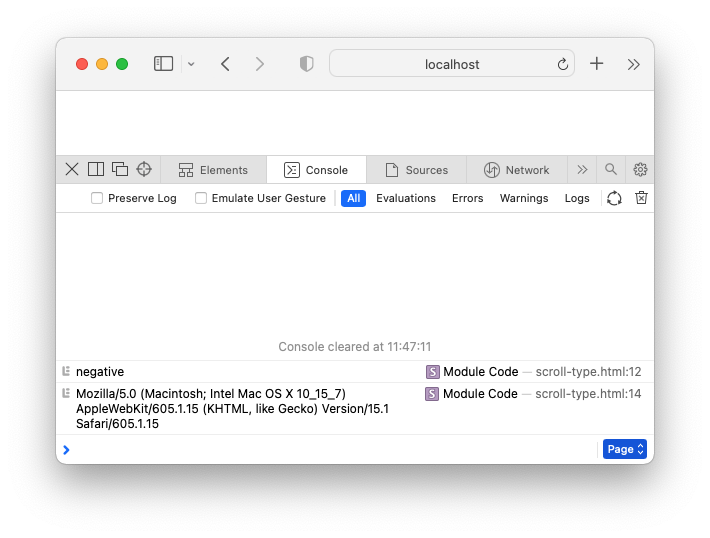
Task: Select the Mozilla/5.0 user agent text
Action: (x=232, y=408)
